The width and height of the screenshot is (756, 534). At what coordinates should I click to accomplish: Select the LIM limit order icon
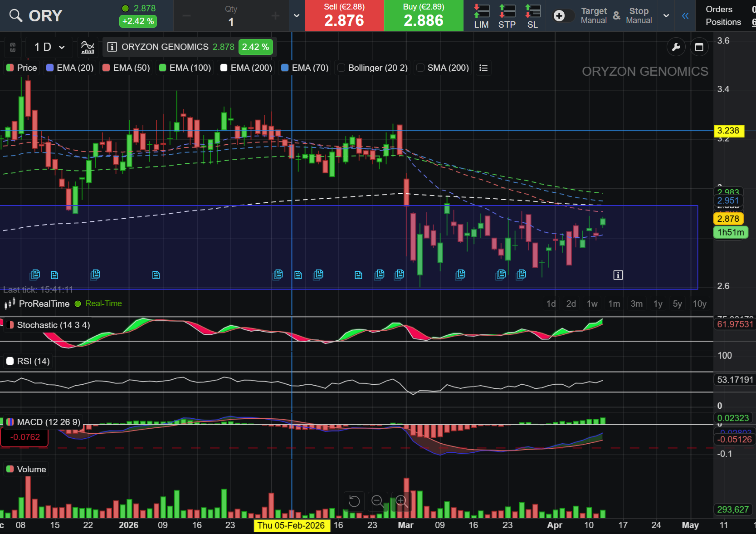(x=482, y=16)
